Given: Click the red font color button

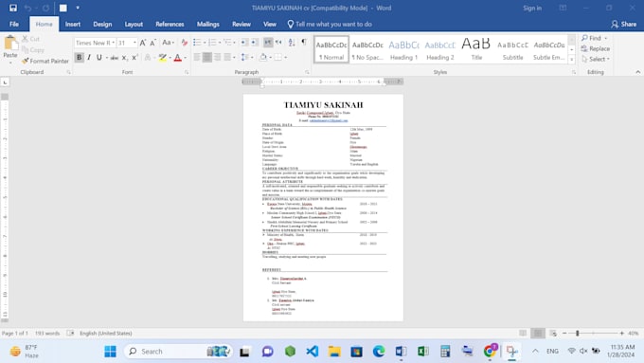Looking at the screenshot, I should [178, 58].
